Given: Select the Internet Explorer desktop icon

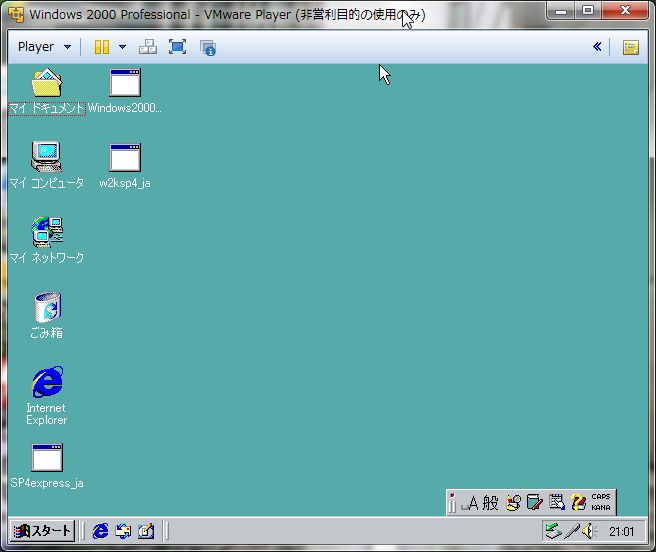Looking at the screenshot, I should (47, 381).
